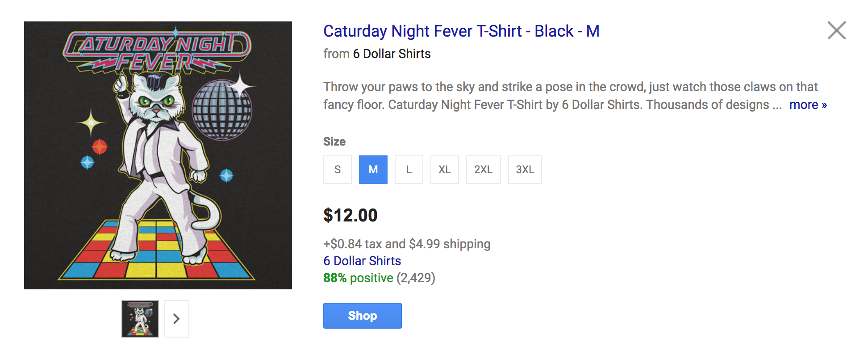This screenshot has width=868, height=359.
Task: Click the 'from 6 Dollar Shirts' subtitle
Action: 377,54
